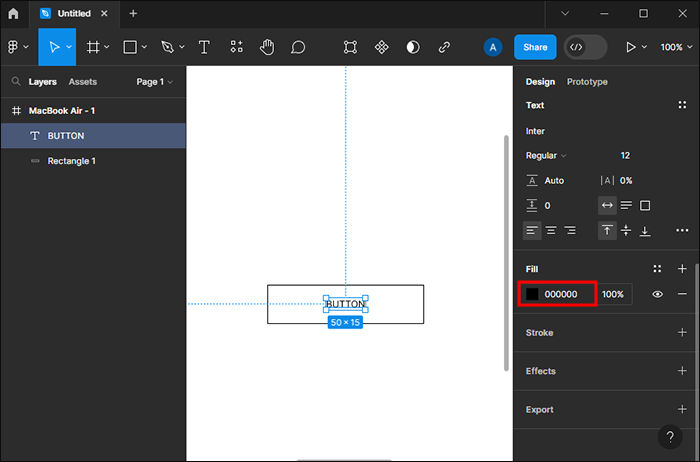Image resolution: width=700 pixels, height=462 pixels.
Task: Select the Comment tool
Action: pos(298,47)
